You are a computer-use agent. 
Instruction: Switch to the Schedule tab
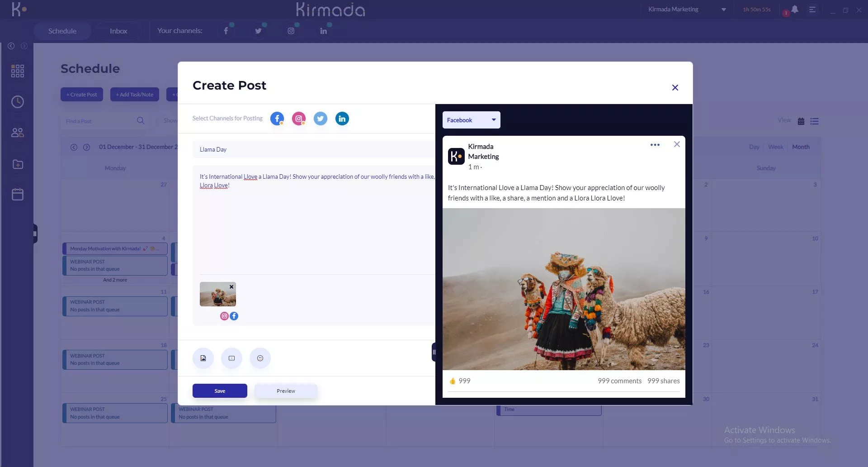point(62,31)
